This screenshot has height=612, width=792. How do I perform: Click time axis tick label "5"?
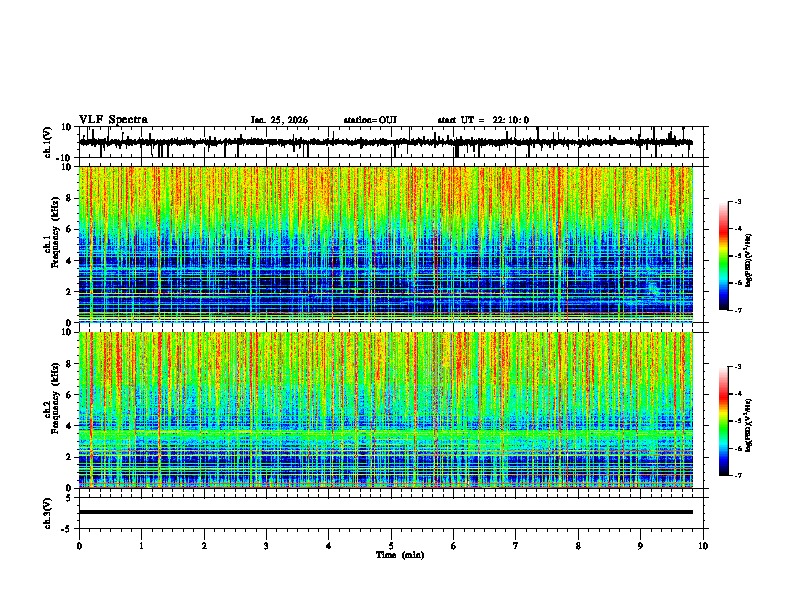(391, 546)
